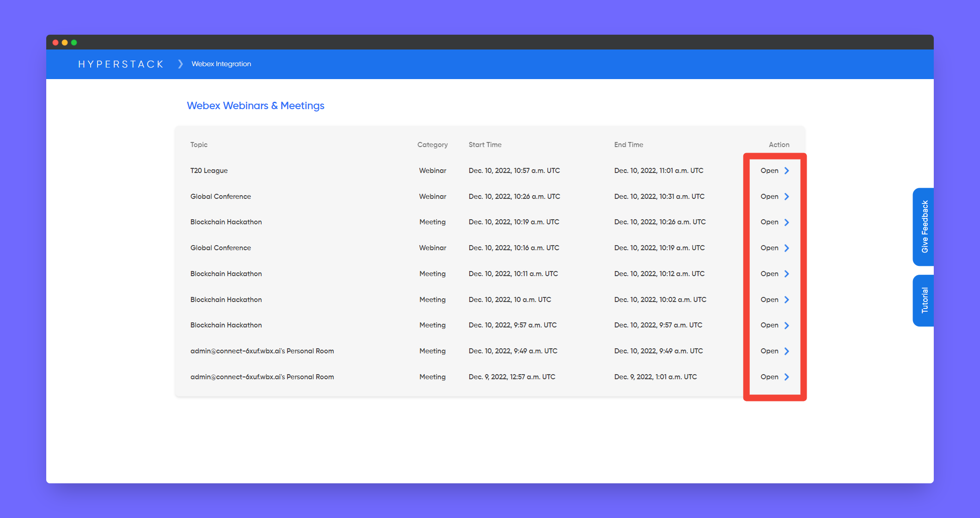Click chevron for Blockchain Hackathon starting 10:19 a.m.
Image resolution: width=980 pixels, height=518 pixels.
[x=786, y=222]
